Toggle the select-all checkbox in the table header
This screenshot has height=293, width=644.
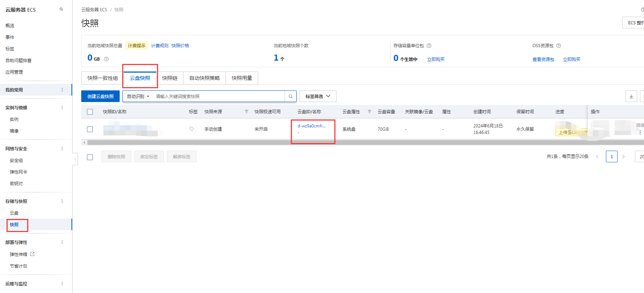pos(90,112)
